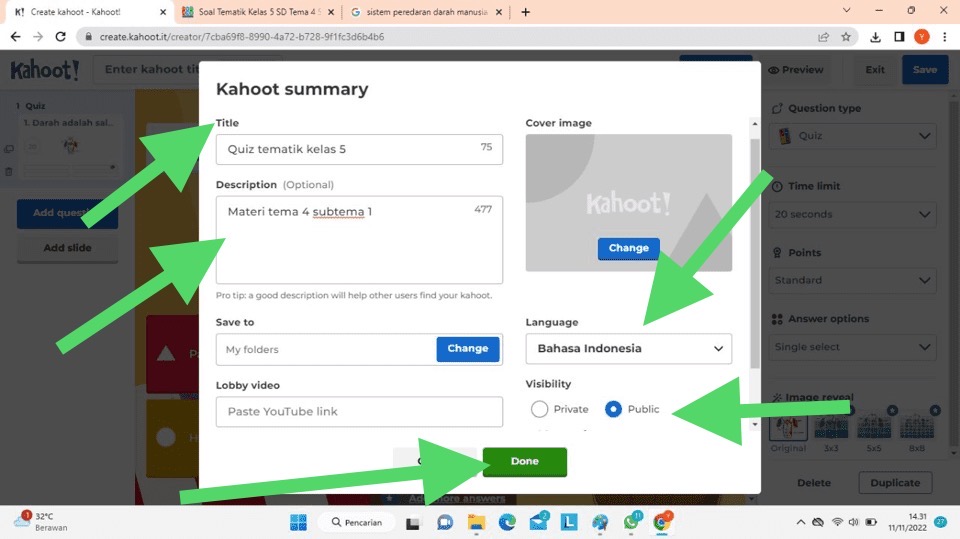Image resolution: width=960 pixels, height=539 pixels.
Task: Click the Delete button in right panel
Action: [814, 483]
